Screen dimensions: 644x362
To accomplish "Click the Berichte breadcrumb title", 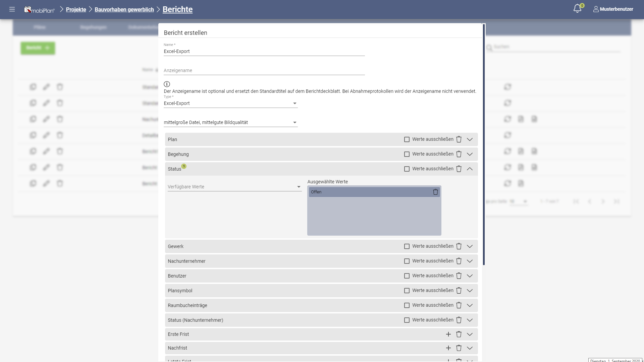I will [177, 9].
